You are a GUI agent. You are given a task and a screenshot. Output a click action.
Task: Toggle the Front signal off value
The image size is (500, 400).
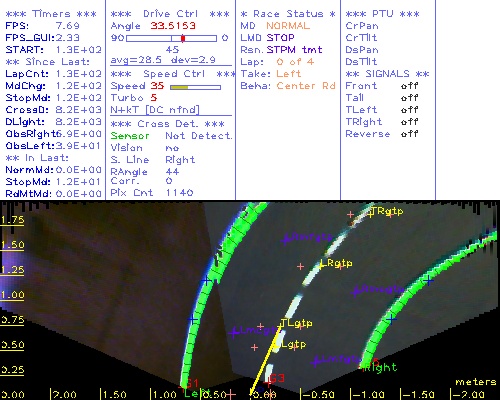point(409,86)
